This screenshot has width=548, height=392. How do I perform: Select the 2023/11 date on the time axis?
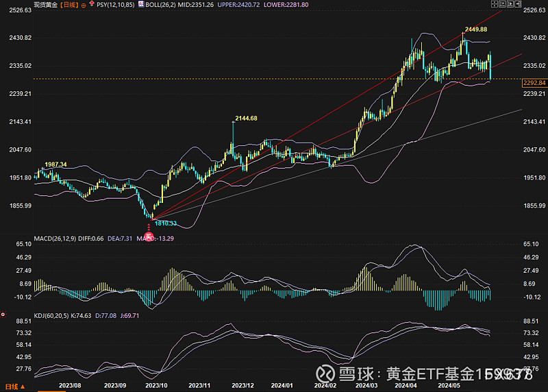point(199,386)
